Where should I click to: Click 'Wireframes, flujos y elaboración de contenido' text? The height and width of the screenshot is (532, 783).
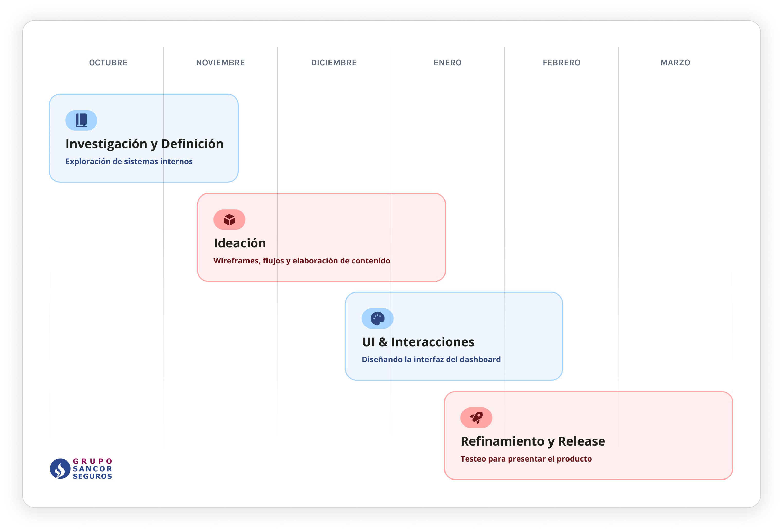pos(301,261)
